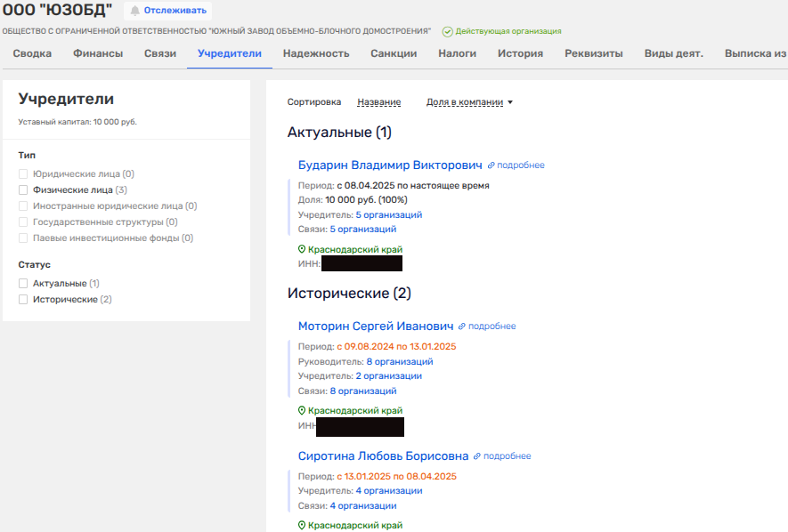Click the link icon beside Бударин Владимир Викторович
The width and height of the screenshot is (788, 532).
(x=491, y=165)
